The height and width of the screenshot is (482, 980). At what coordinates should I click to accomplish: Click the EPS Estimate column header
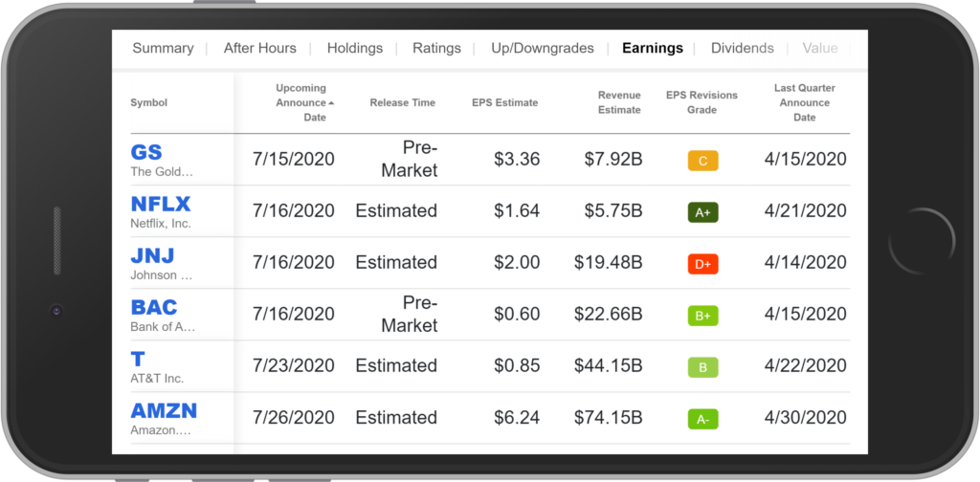tap(504, 103)
